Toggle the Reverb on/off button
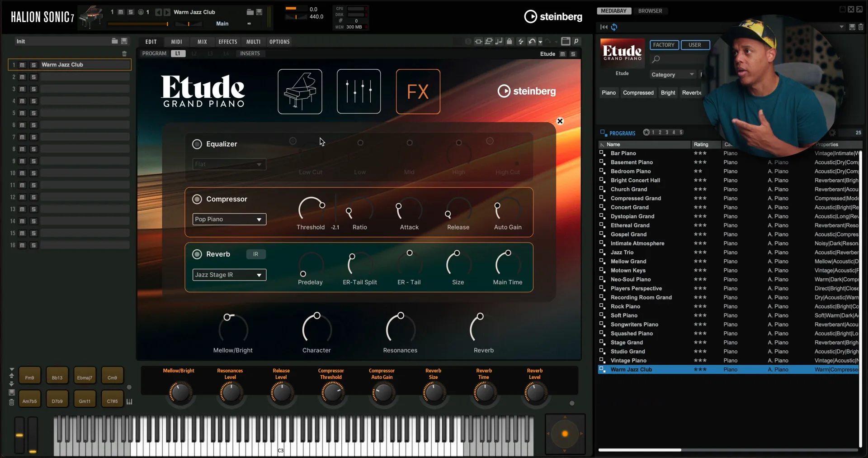The image size is (868, 458). click(x=197, y=254)
